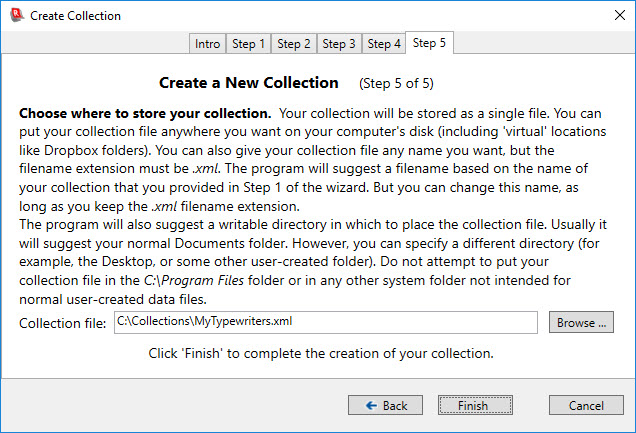Click the Step 5 tab
Screen dimensions: 636x433
pos(430,43)
